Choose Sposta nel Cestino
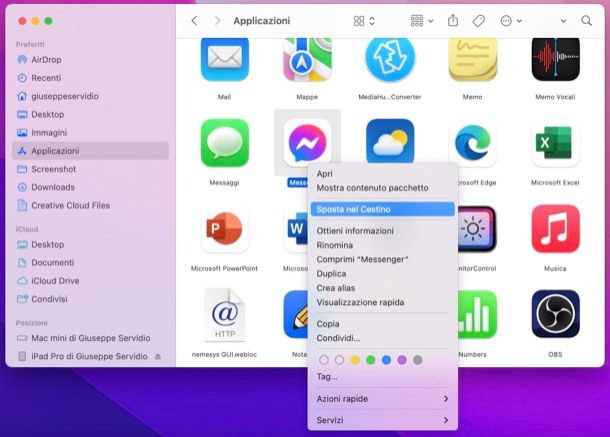610x437 pixels. 382,209
